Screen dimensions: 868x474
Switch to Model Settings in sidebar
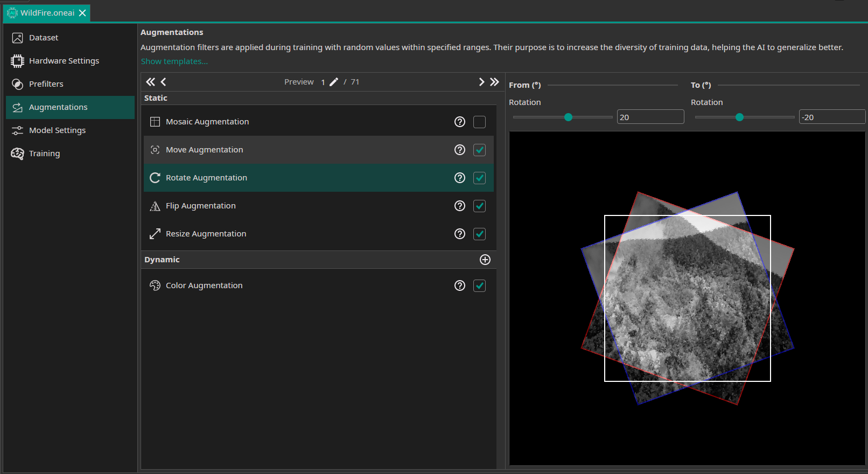click(x=57, y=130)
